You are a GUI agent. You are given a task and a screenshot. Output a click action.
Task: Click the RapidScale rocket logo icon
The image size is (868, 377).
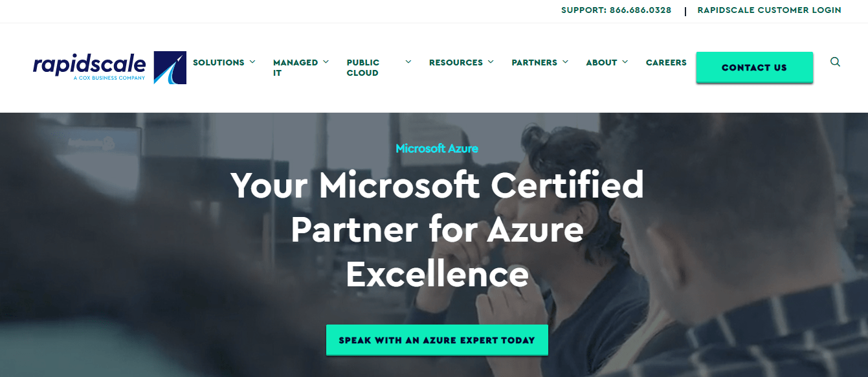point(170,67)
